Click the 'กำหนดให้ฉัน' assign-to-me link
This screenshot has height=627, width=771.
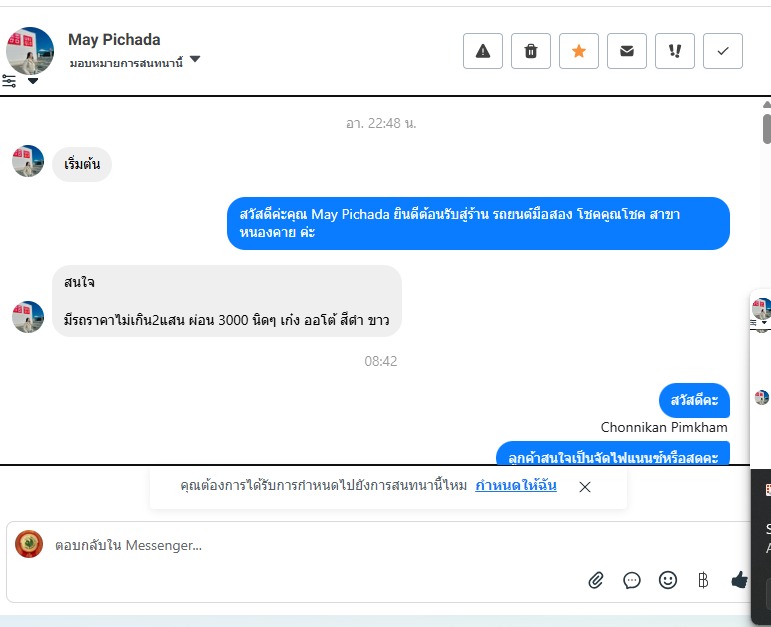coord(516,485)
